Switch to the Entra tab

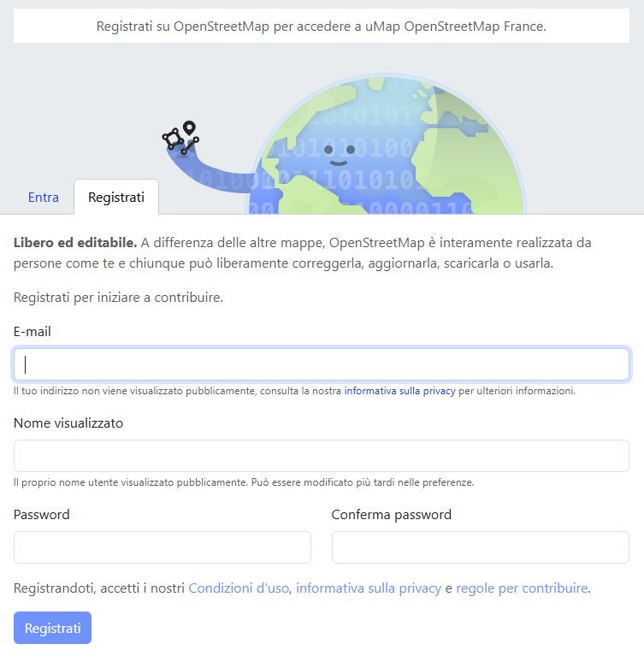point(44,198)
